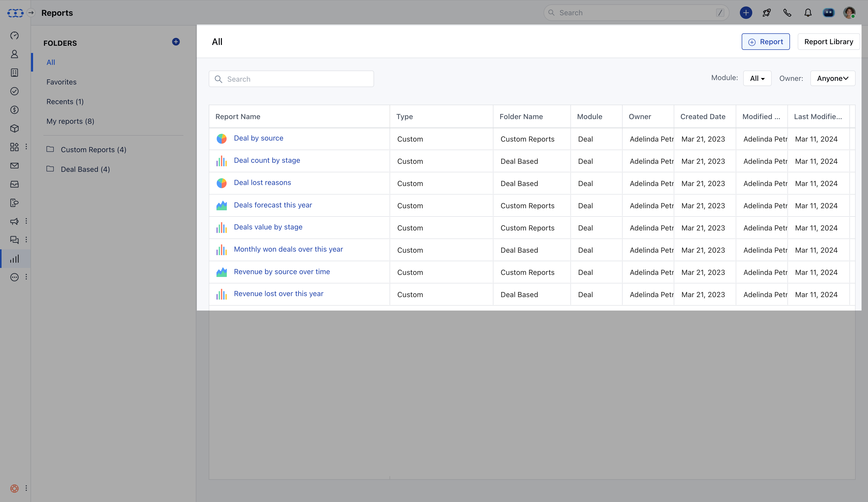Click bar chart icon for Revenue lost row
868x502 pixels.
click(x=221, y=294)
